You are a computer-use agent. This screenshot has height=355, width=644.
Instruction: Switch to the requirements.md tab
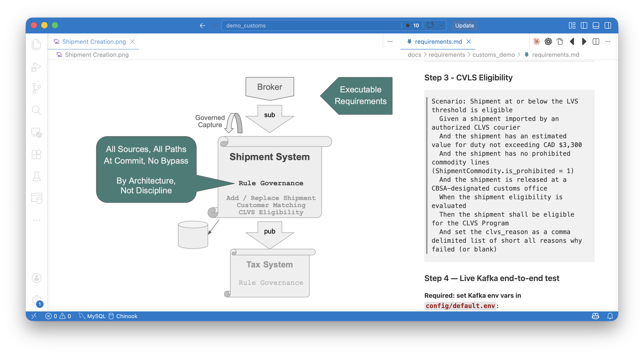point(438,41)
